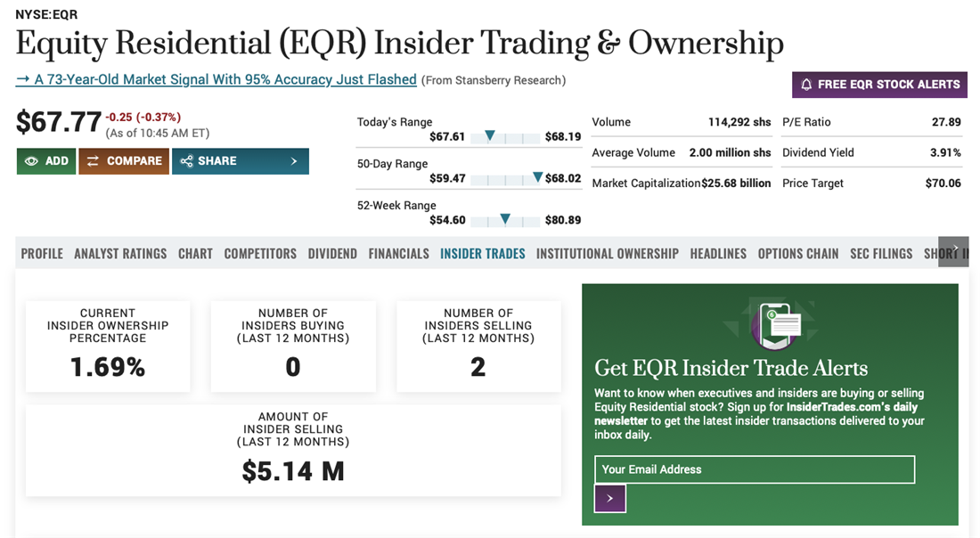Click the compare arrows icon
Image resolution: width=980 pixels, height=538 pixels.
coord(93,161)
